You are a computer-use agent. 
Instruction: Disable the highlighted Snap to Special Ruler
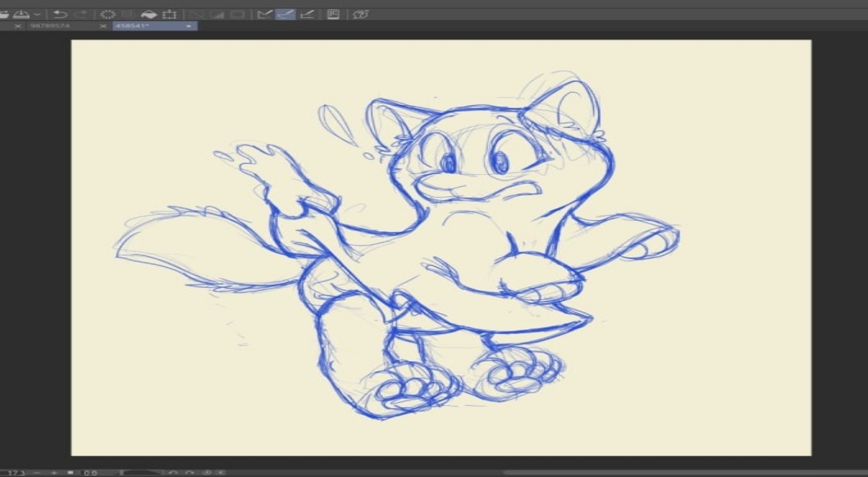coord(285,14)
